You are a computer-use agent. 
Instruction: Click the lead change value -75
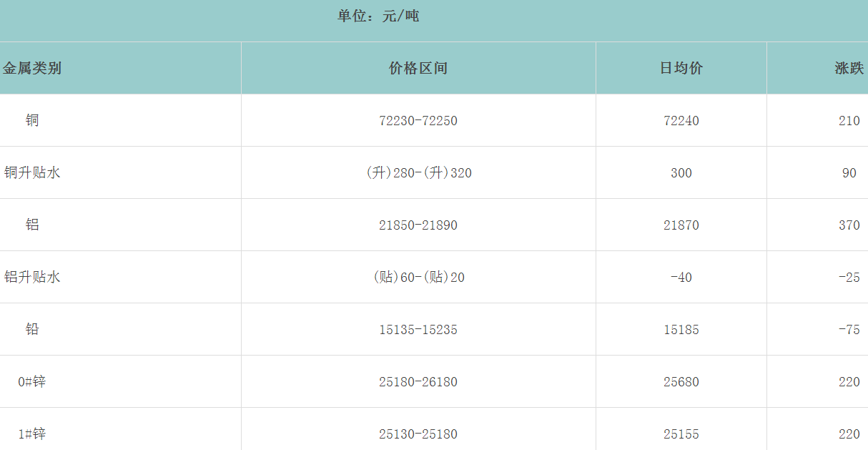(849, 330)
